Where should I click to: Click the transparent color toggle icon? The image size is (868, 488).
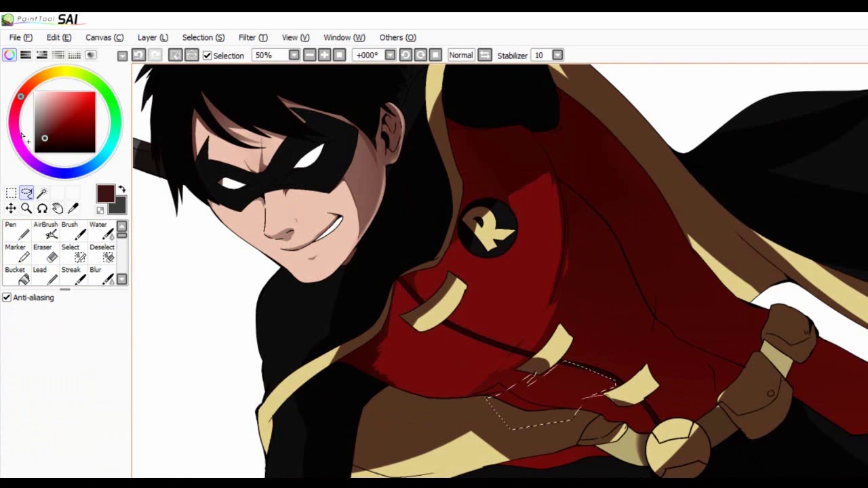100,210
